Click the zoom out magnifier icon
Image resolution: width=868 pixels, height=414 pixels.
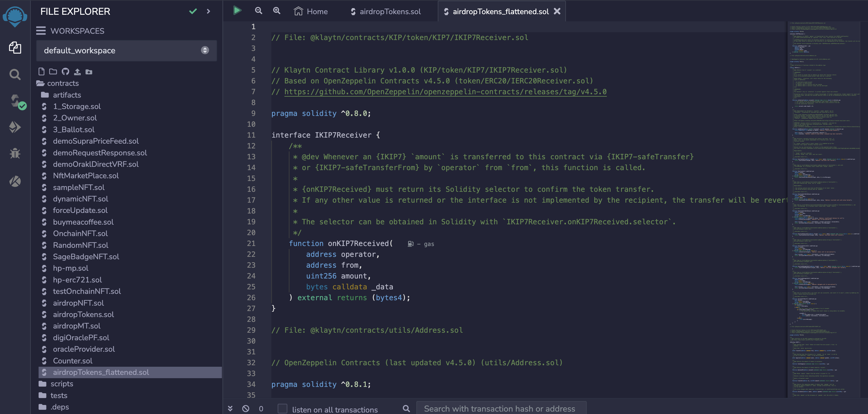[x=258, y=11]
